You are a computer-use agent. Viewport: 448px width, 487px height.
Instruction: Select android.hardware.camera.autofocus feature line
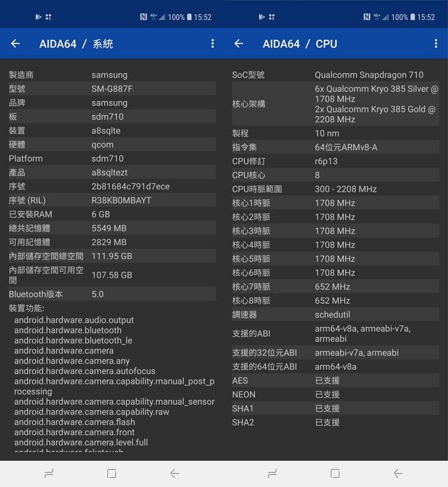tap(85, 371)
